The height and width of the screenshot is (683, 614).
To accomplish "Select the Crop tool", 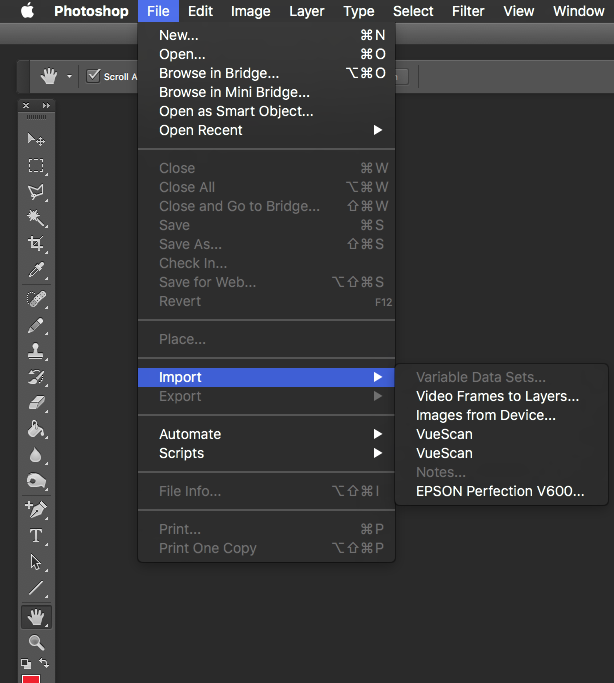I will 36,244.
